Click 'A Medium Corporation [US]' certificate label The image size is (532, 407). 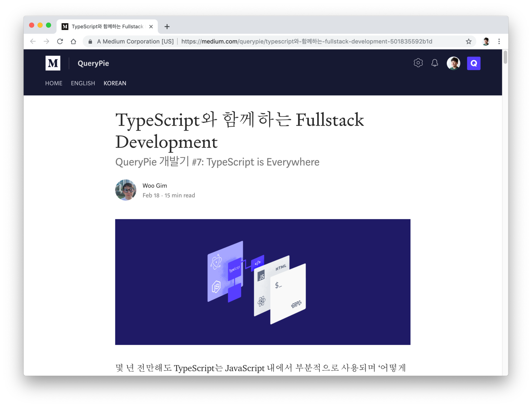(135, 42)
